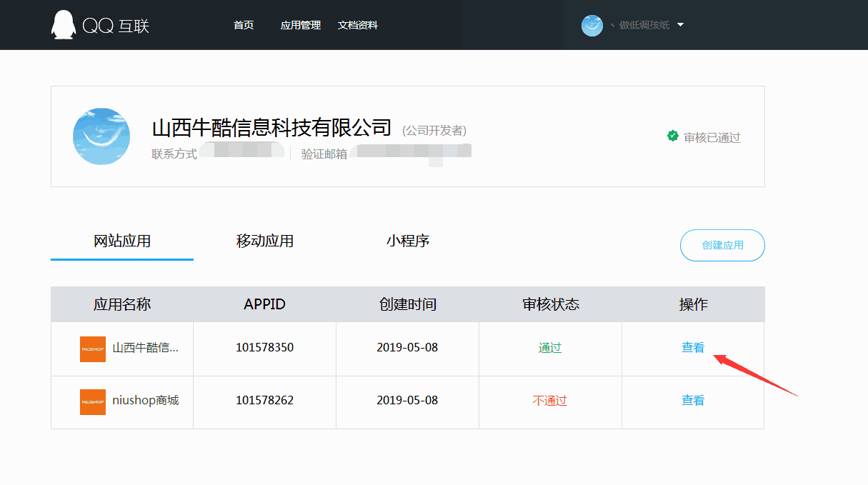Click the green verified checkmark icon
Viewport: 868px width, 485px height.
(x=672, y=136)
